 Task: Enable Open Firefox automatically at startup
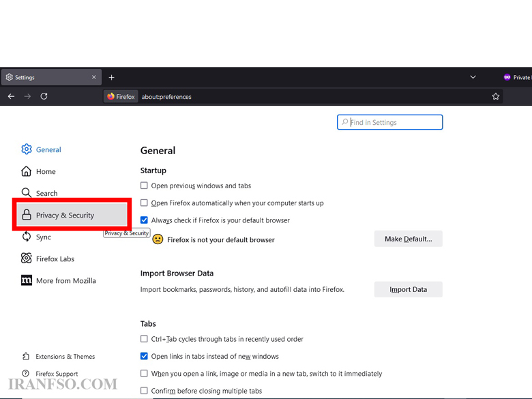[144, 203]
